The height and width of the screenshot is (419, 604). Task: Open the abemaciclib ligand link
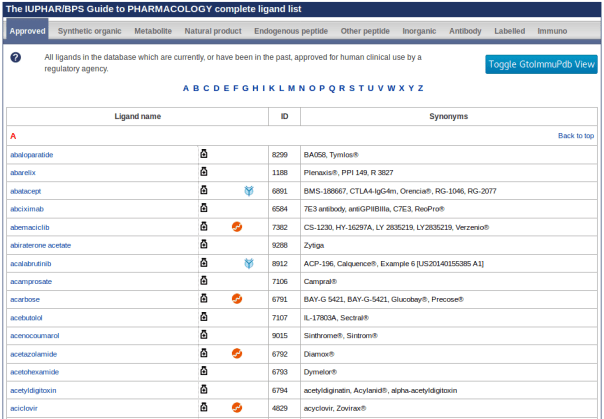point(30,227)
